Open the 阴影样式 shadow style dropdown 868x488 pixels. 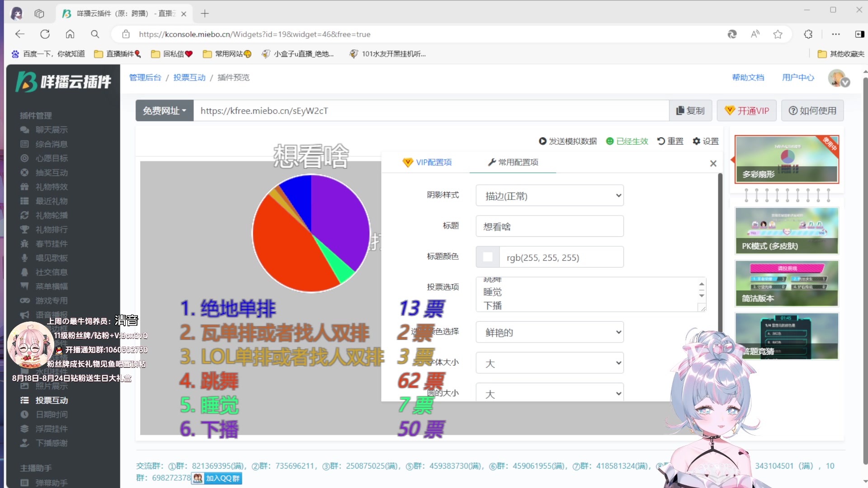point(549,195)
